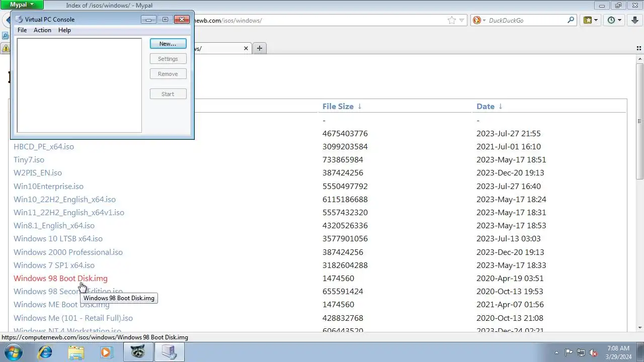Click the tab groups grid icon
The height and width of the screenshot is (362, 644).
click(x=638, y=48)
